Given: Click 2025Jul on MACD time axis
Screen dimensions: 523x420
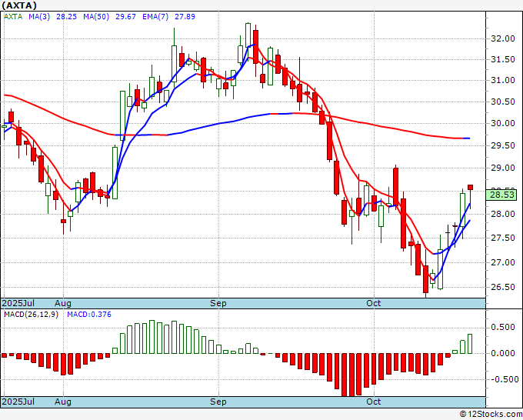Looking at the screenshot, I should point(18,402).
